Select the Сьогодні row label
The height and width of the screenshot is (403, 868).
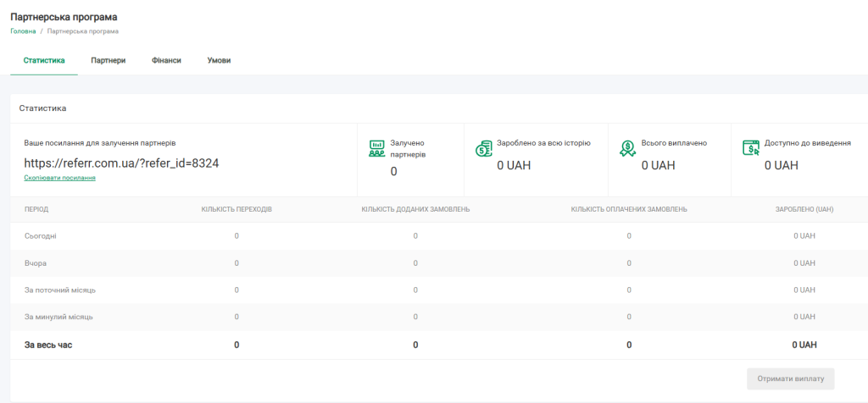pos(41,236)
